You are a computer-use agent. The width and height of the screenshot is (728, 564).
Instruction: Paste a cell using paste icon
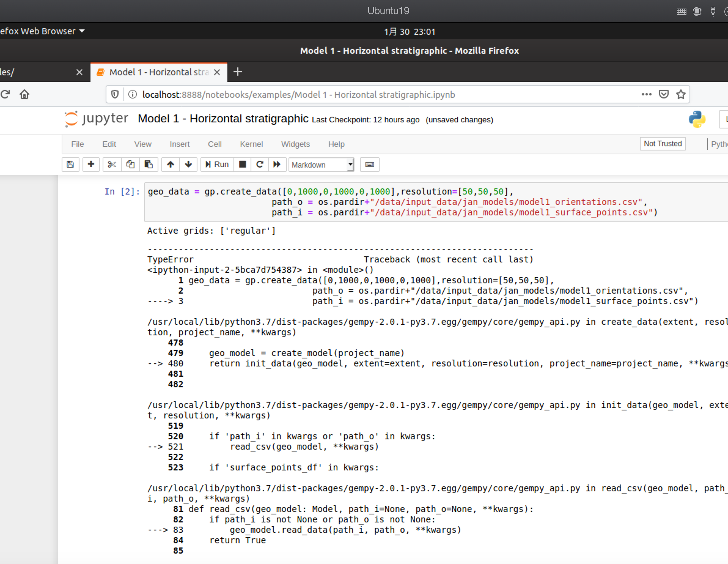pyautogui.click(x=149, y=165)
